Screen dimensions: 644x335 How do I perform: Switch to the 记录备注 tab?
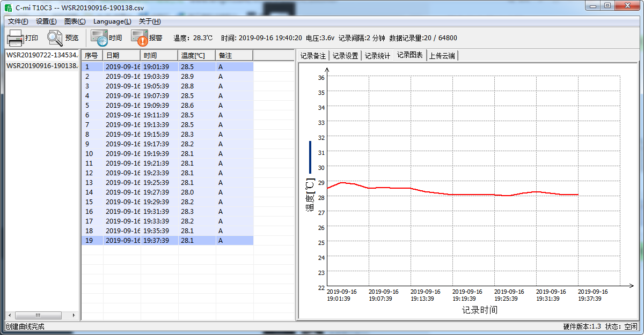[313, 56]
